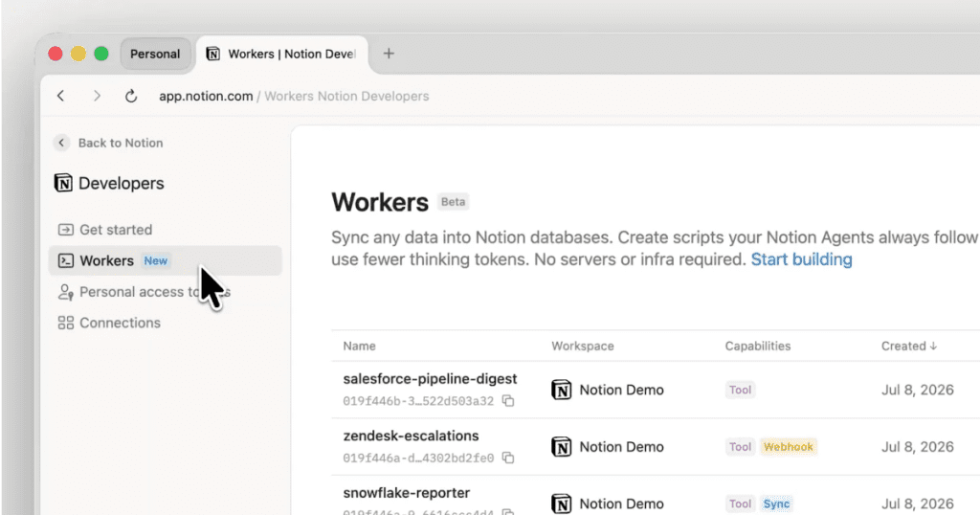Click the Webhook tag for zendesk-escalations
Viewport: 980px width, 515px height.
tap(789, 447)
